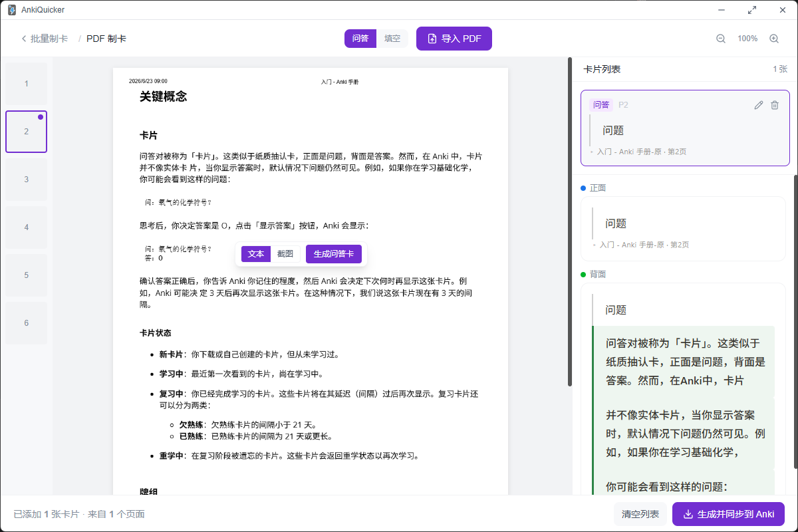Close the AnkiQuicker window
This screenshot has width=798, height=532.
(x=783, y=10)
